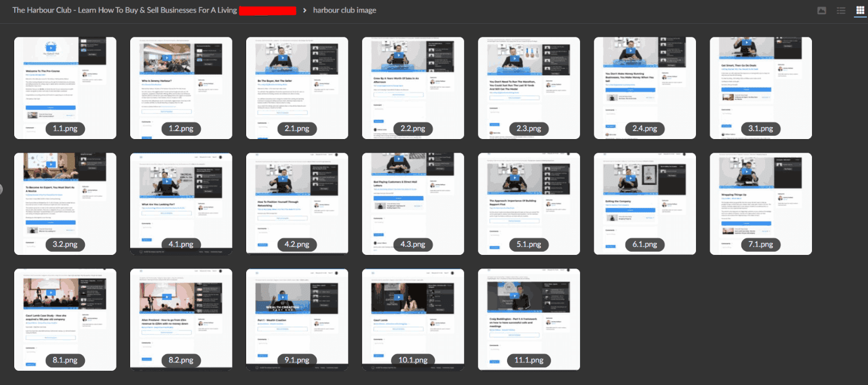Select the 3.2.png thumbnail
Screen dimensions: 868x385
click(65, 204)
